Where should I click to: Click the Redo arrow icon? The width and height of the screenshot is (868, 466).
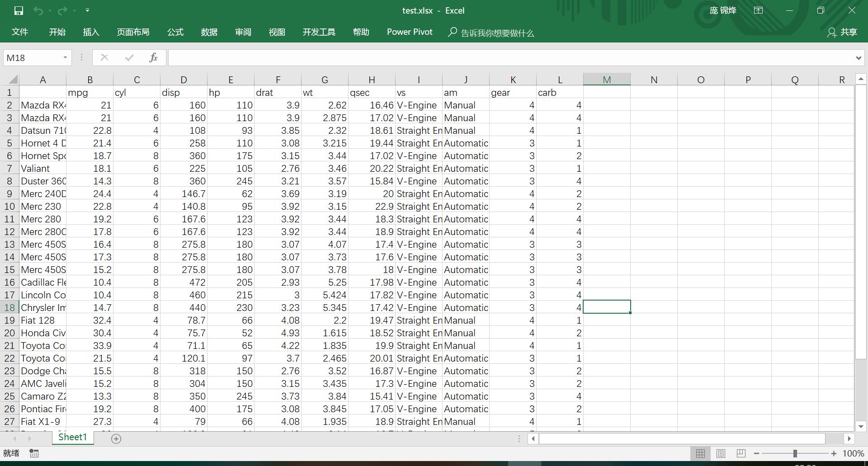click(x=62, y=10)
